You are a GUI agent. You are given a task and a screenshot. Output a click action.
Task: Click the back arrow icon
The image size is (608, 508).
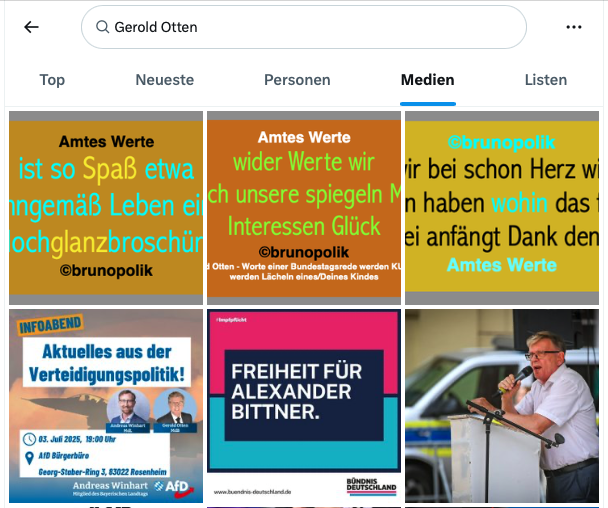(x=31, y=27)
